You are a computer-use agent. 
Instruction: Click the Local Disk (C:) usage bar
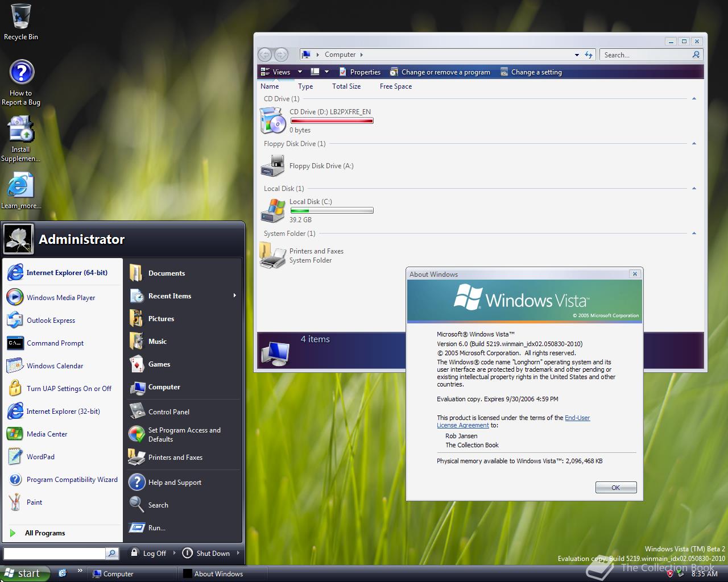tap(332, 210)
